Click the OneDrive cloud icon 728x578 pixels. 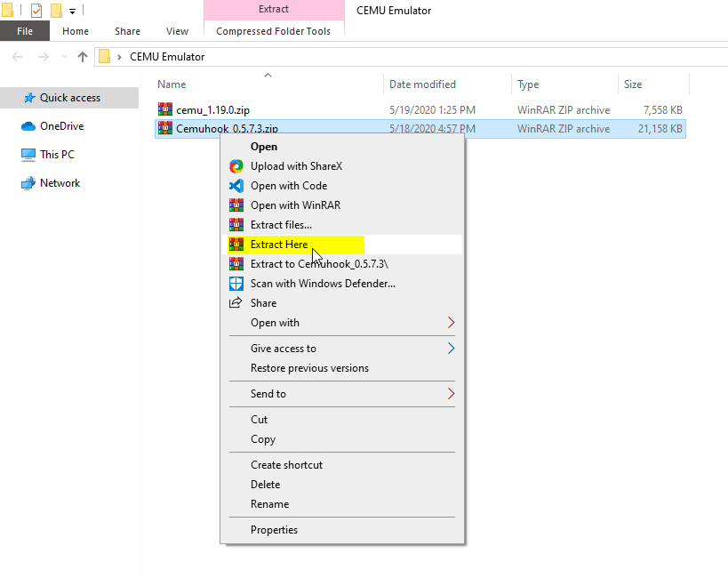click(x=28, y=126)
